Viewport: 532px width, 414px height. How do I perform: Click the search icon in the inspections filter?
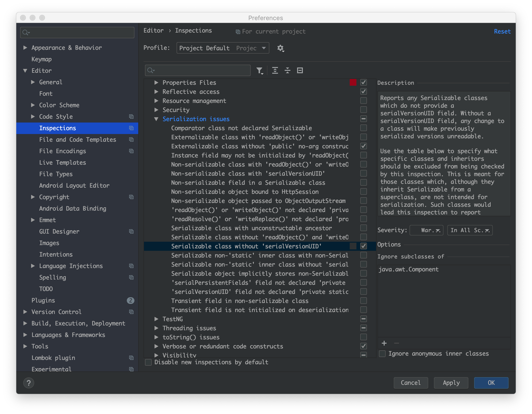click(151, 70)
